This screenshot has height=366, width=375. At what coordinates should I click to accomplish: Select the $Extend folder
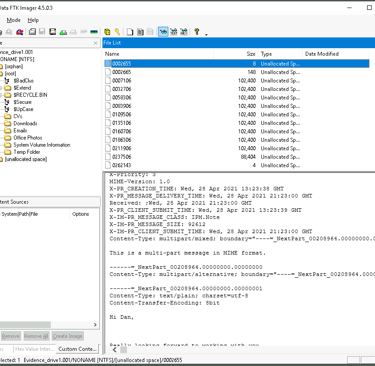pyautogui.click(x=22, y=88)
